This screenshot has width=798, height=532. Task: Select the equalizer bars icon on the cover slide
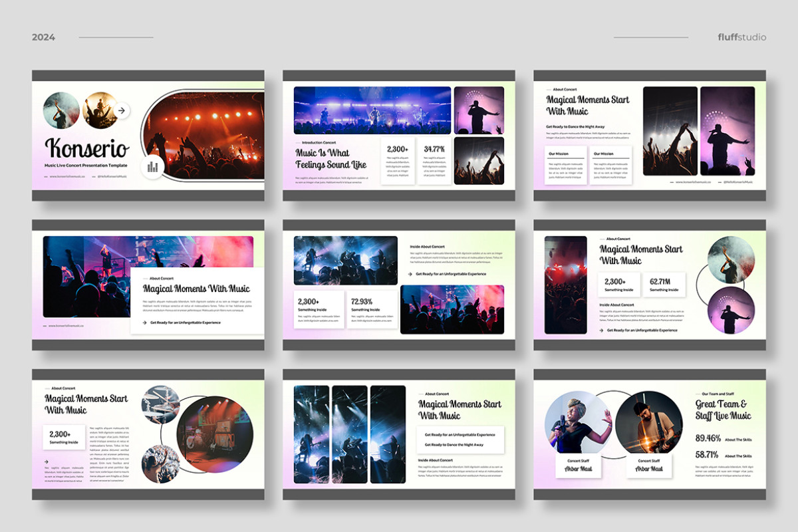(x=153, y=166)
